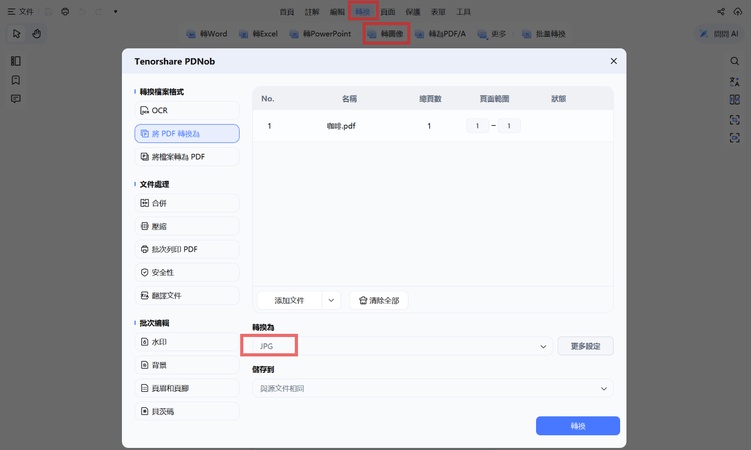
Task: Click the redo arrow in the main window
Action: (x=99, y=11)
